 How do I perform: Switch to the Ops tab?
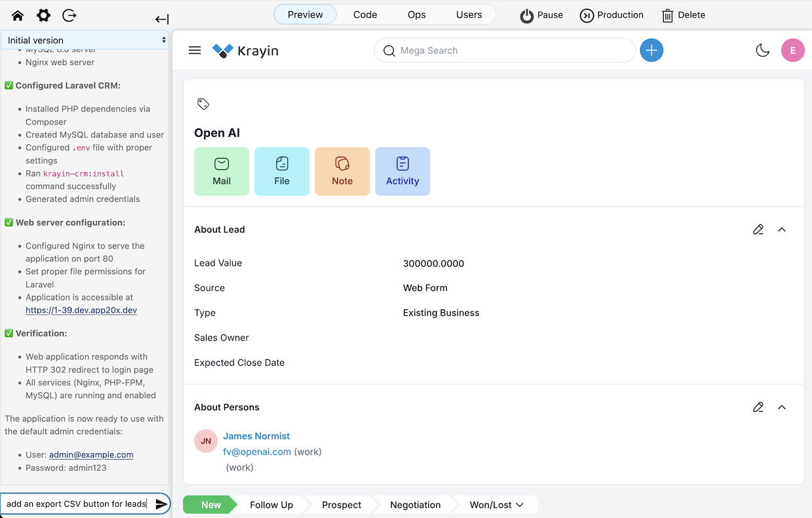click(x=416, y=14)
